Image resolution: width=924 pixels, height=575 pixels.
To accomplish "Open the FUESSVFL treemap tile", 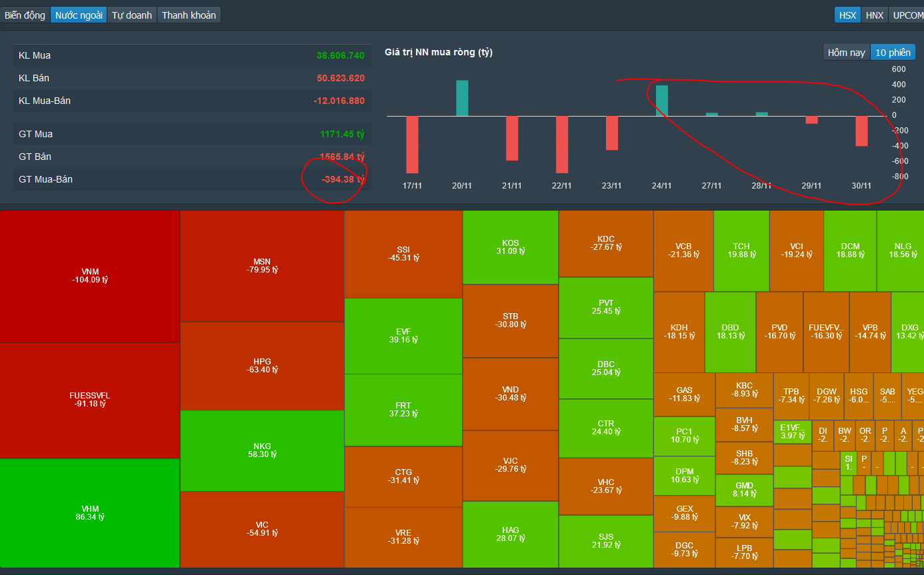I will pos(90,400).
